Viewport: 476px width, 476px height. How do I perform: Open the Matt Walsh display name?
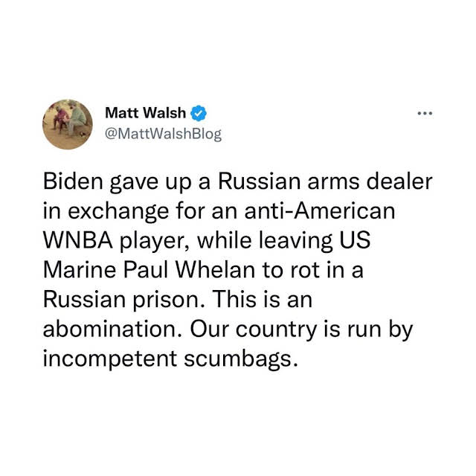tap(145, 113)
